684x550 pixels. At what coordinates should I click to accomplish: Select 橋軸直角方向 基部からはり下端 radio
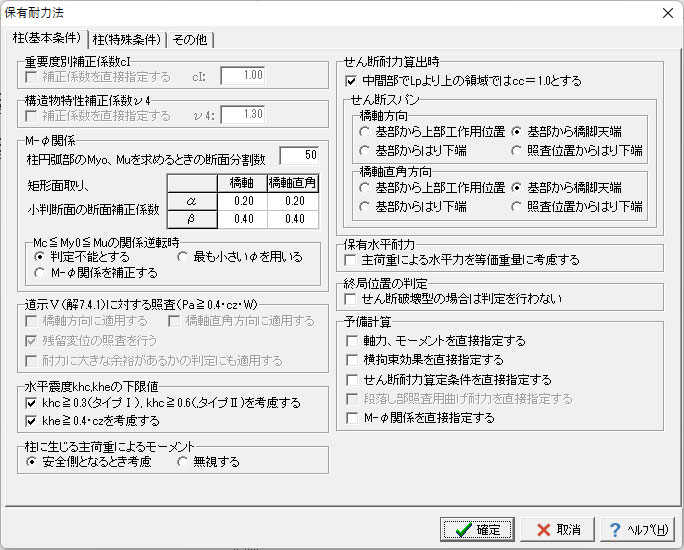click(x=413, y=206)
